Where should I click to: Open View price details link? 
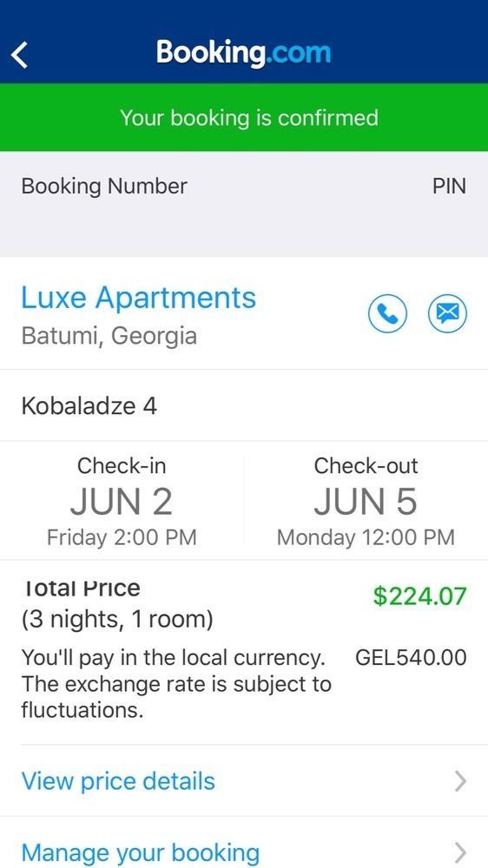(118, 781)
